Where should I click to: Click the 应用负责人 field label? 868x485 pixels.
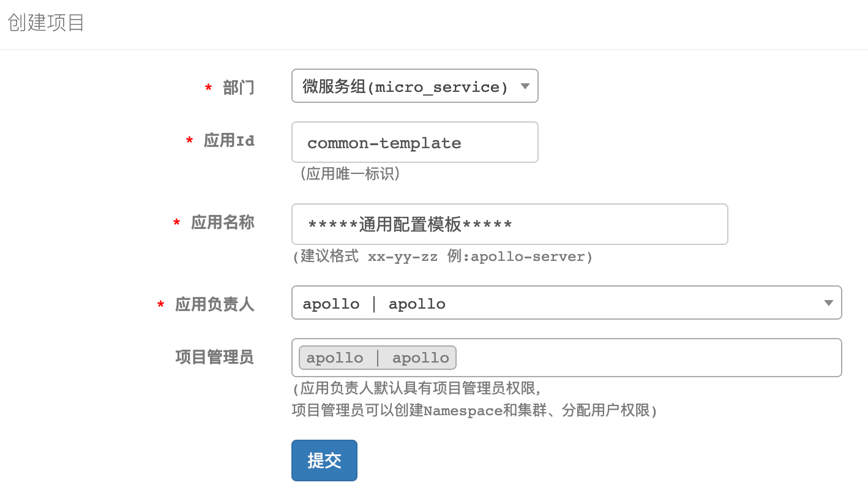pyautogui.click(x=214, y=304)
